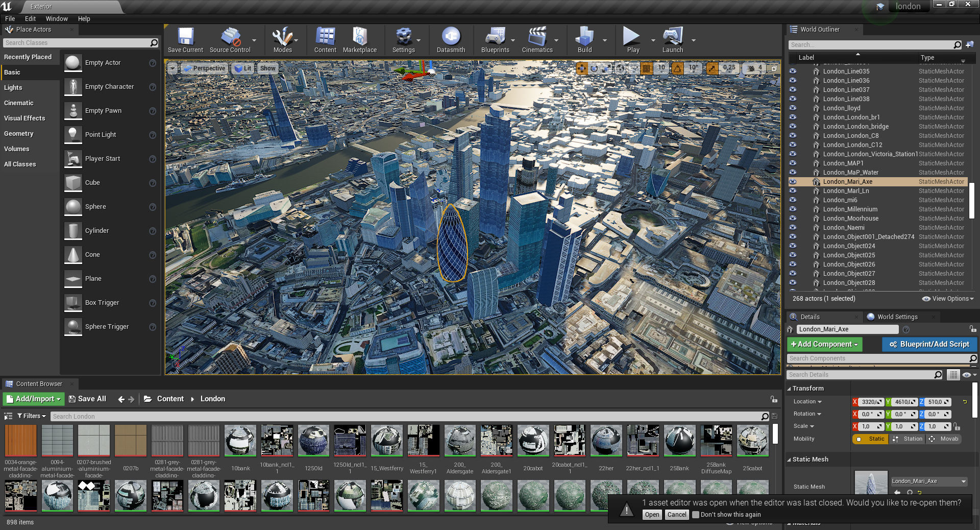
Task: Open Source Control toolbar icon
Action: click(230, 37)
